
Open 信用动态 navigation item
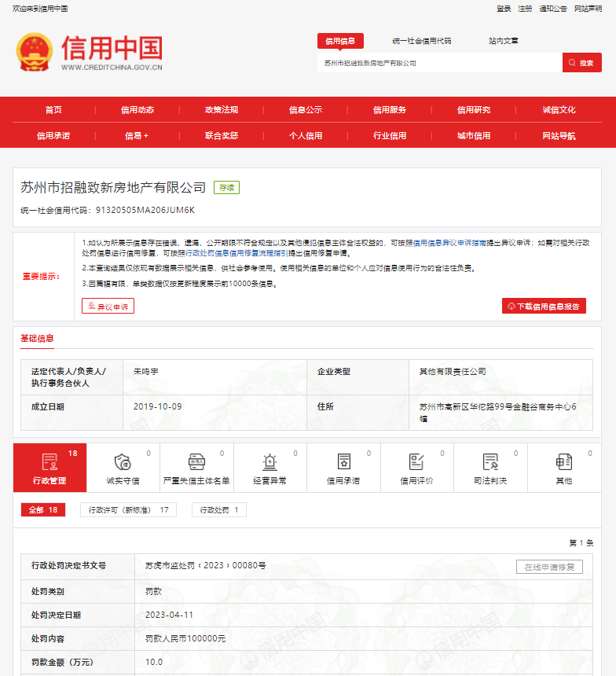(137, 110)
